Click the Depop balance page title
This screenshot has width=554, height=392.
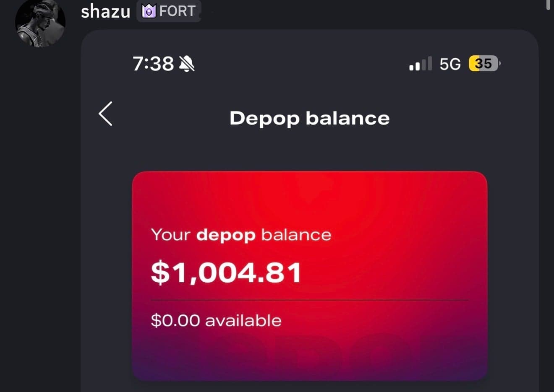[x=309, y=118]
